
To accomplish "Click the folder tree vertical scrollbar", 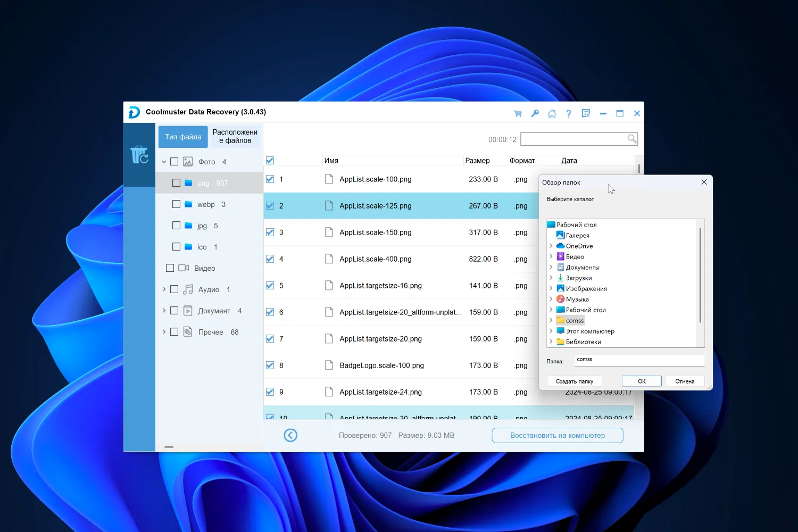I will 700,275.
